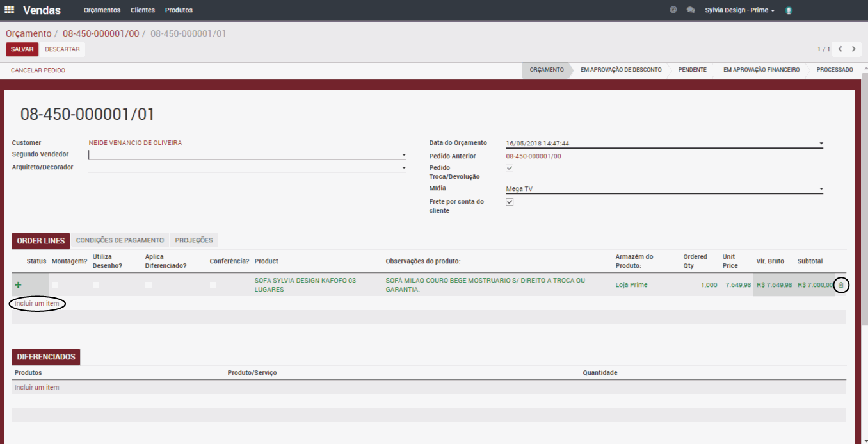Click Incluir um item under Diferenciados
The image size is (868, 444).
click(x=36, y=388)
